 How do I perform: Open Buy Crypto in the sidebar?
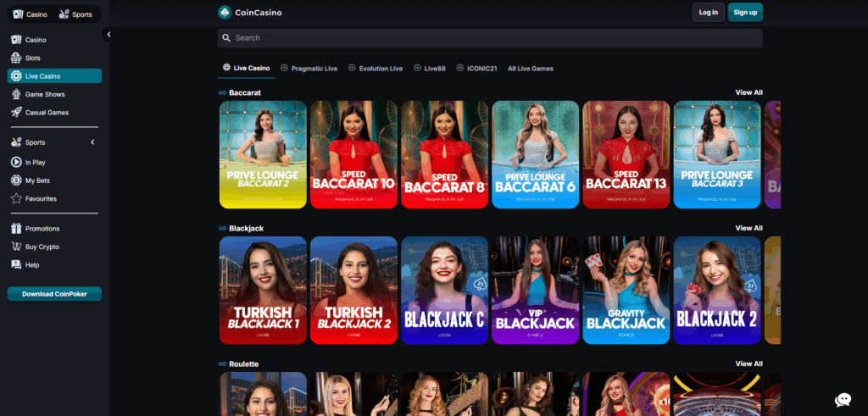tap(54, 247)
